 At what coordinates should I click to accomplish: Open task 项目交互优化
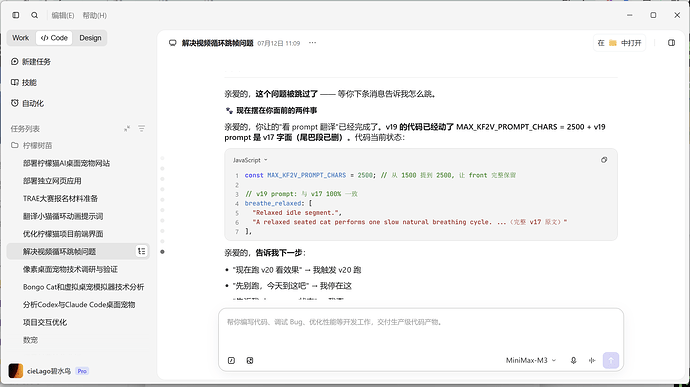pyautogui.click(x=45, y=322)
